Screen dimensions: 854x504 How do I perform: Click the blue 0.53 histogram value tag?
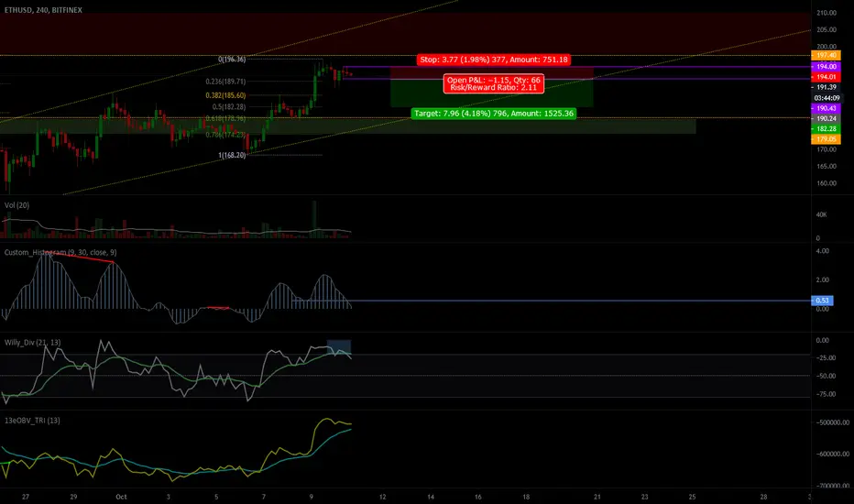click(822, 301)
